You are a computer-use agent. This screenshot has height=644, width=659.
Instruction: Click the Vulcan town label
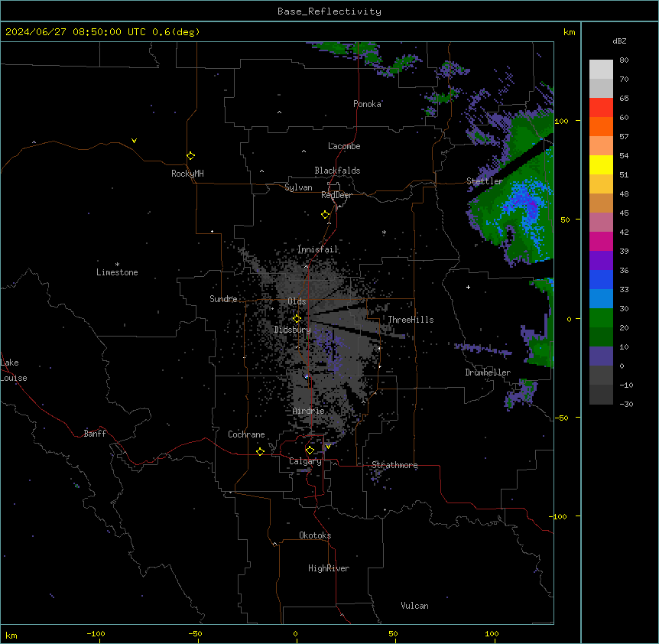coord(414,606)
